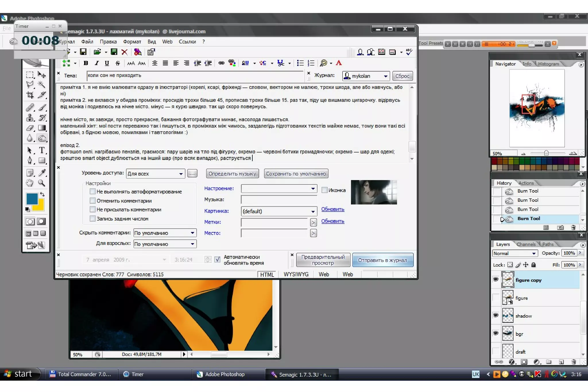Click the trash icon in Layers panel
Image resolution: width=588 pixels, height=392 pixels.
coord(574,362)
